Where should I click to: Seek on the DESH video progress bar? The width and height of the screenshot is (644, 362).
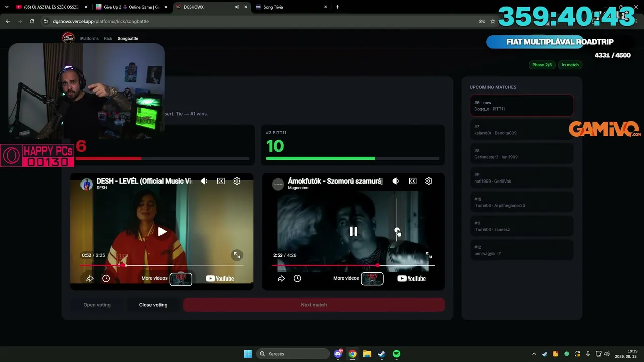tap(162, 265)
